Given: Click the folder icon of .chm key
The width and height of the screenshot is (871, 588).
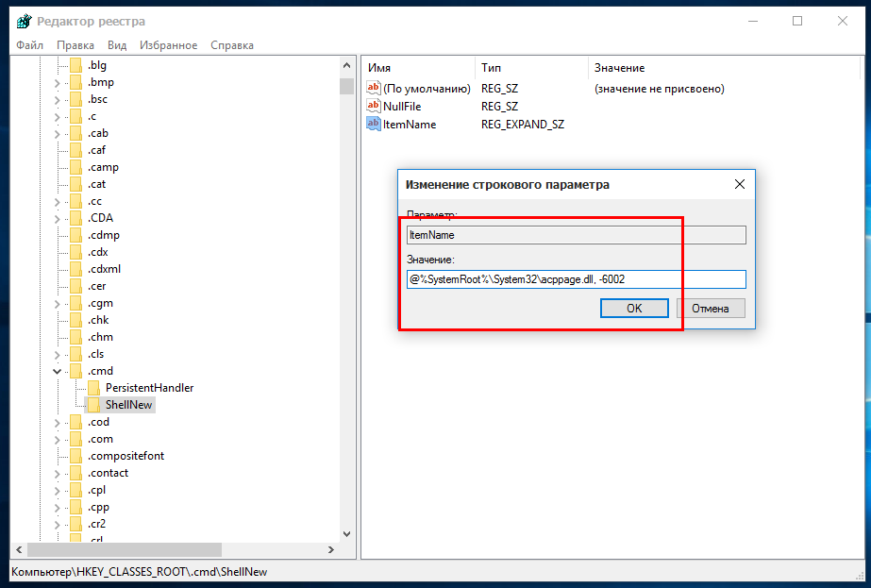Looking at the screenshot, I should coord(76,337).
